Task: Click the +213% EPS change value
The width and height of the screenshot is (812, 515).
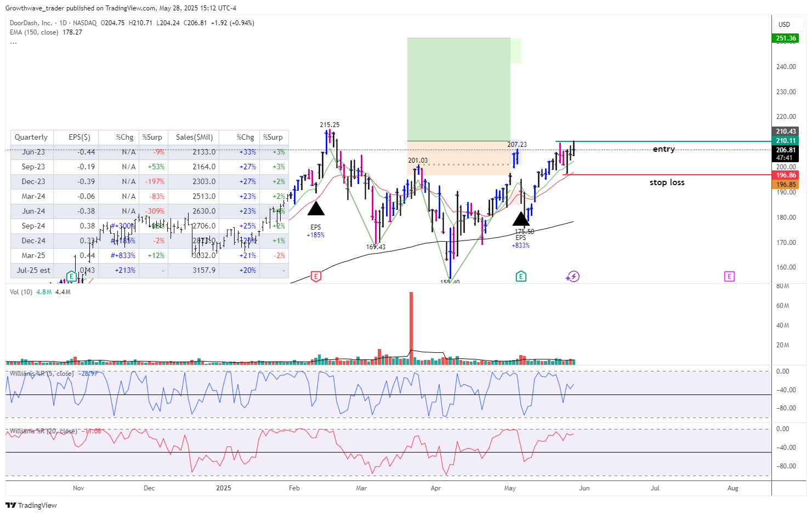Action: (125, 270)
